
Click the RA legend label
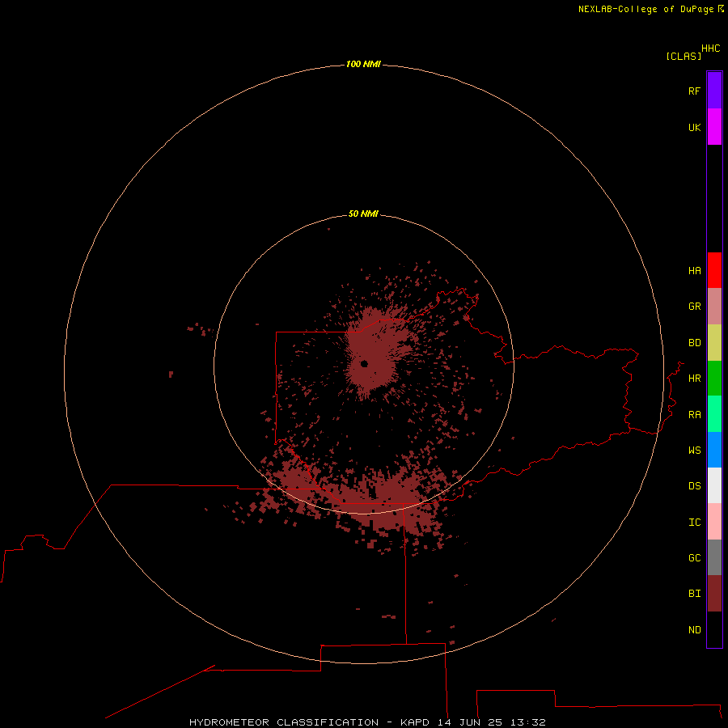coord(694,415)
